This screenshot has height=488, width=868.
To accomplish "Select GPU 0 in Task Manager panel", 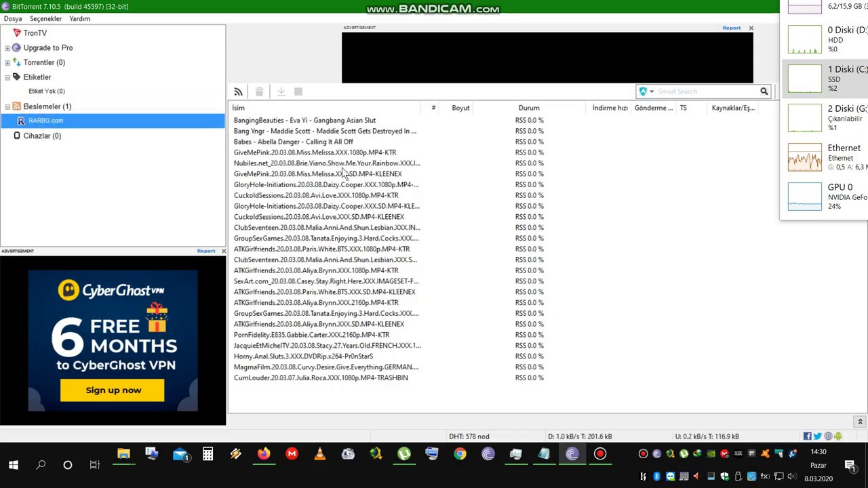I will [825, 197].
